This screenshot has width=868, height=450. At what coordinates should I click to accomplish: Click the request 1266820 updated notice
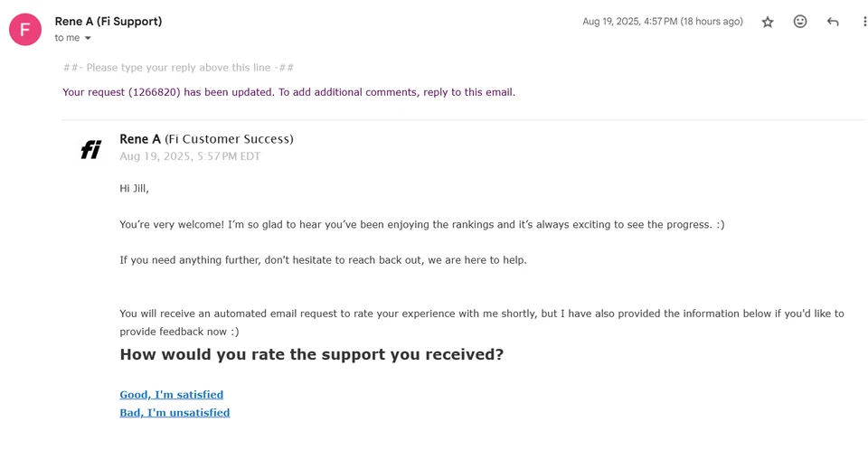click(288, 92)
